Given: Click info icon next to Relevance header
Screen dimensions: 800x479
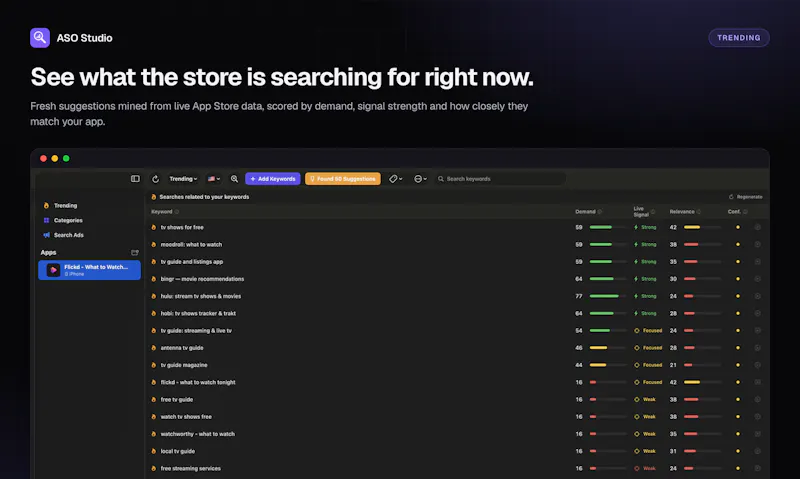Looking at the screenshot, I should point(698,212).
